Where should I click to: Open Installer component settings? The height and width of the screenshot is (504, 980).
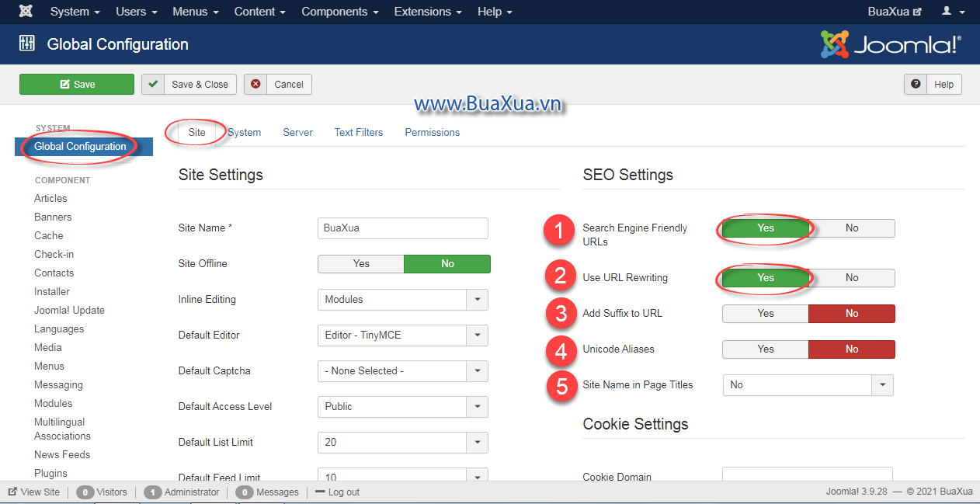(52, 291)
